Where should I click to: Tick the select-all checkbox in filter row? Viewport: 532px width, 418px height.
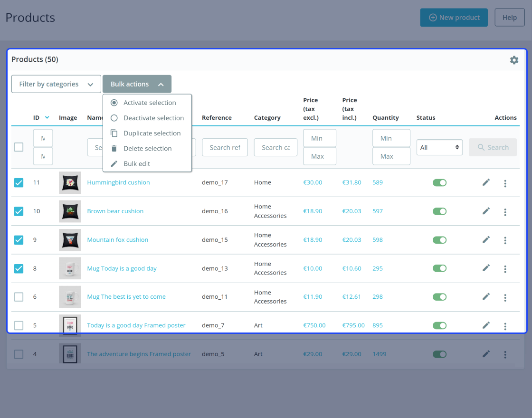click(19, 147)
